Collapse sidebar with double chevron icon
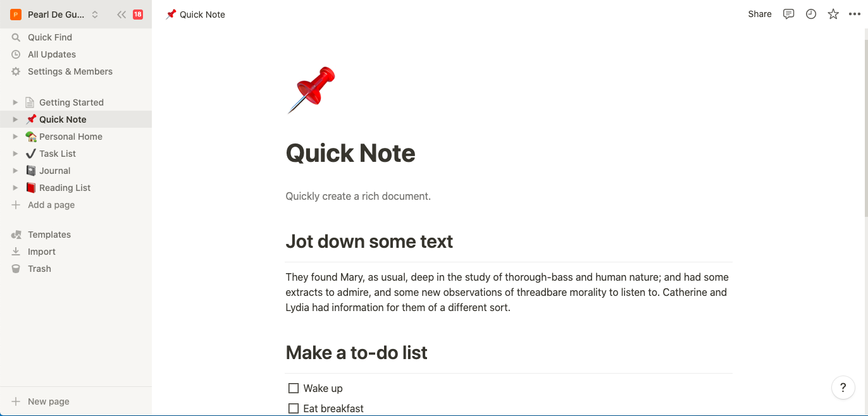Screen dimensions: 868x416 click(x=121, y=15)
